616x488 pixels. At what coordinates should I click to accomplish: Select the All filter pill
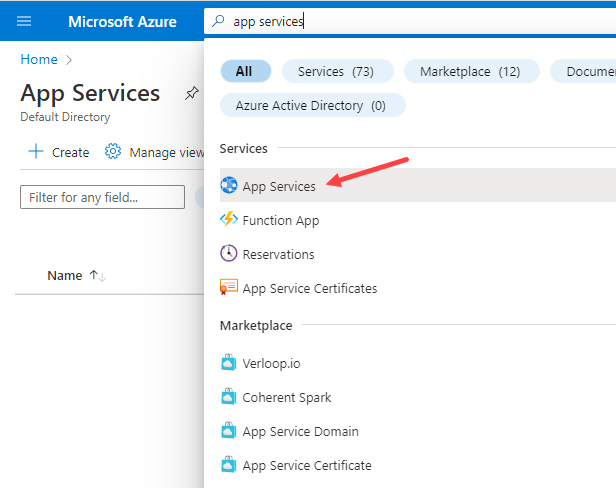pyautogui.click(x=246, y=71)
